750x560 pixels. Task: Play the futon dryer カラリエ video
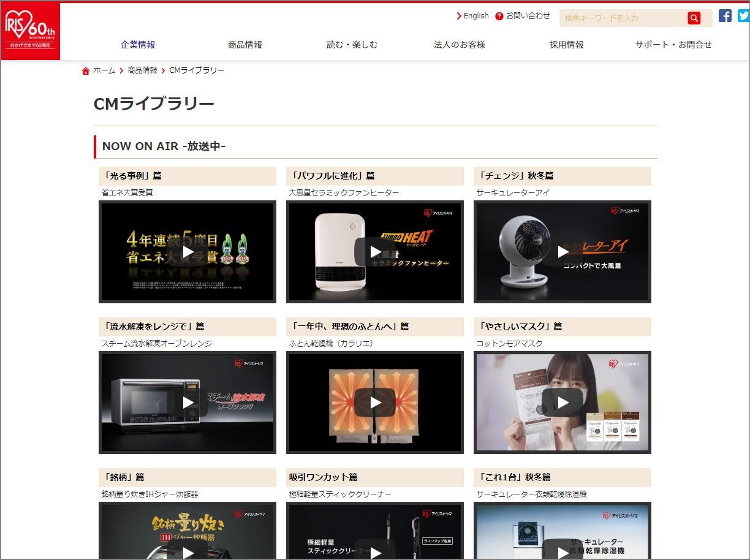(x=375, y=402)
